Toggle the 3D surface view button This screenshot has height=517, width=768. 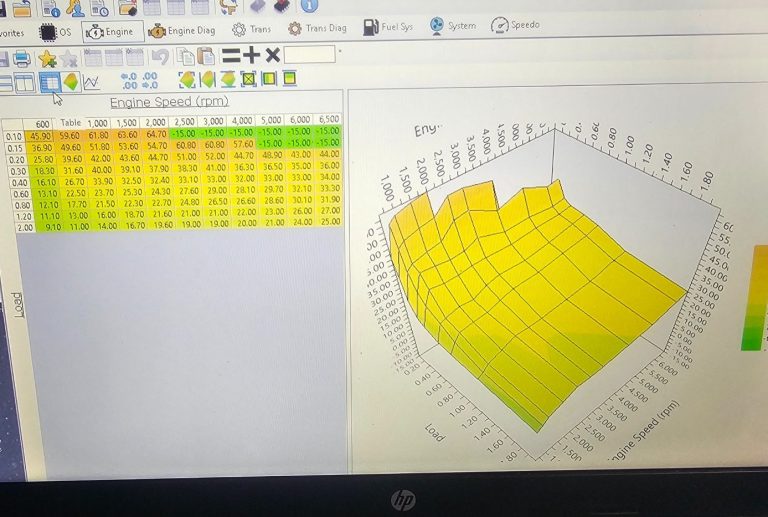tap(70, 82)
